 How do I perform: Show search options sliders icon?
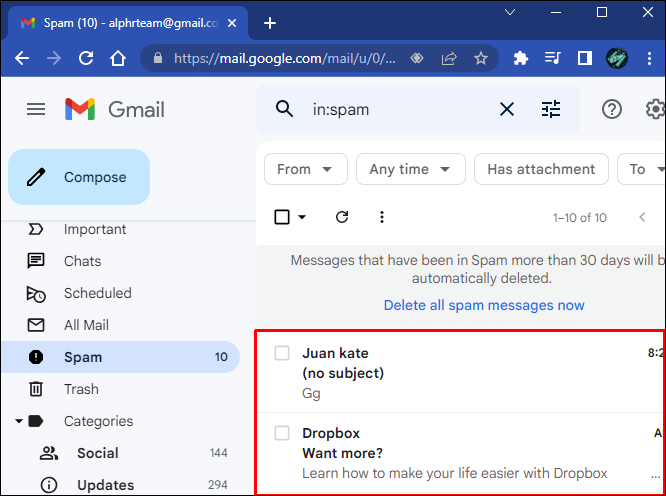coord(551,109)
